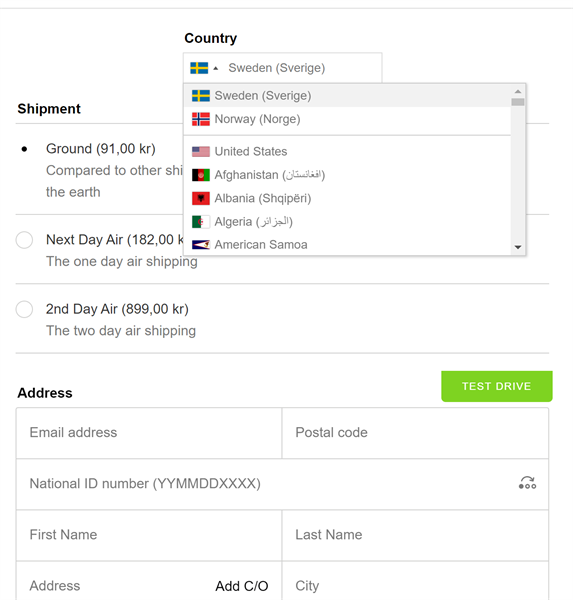Click the national ID lookup icon

click(527, 483)
